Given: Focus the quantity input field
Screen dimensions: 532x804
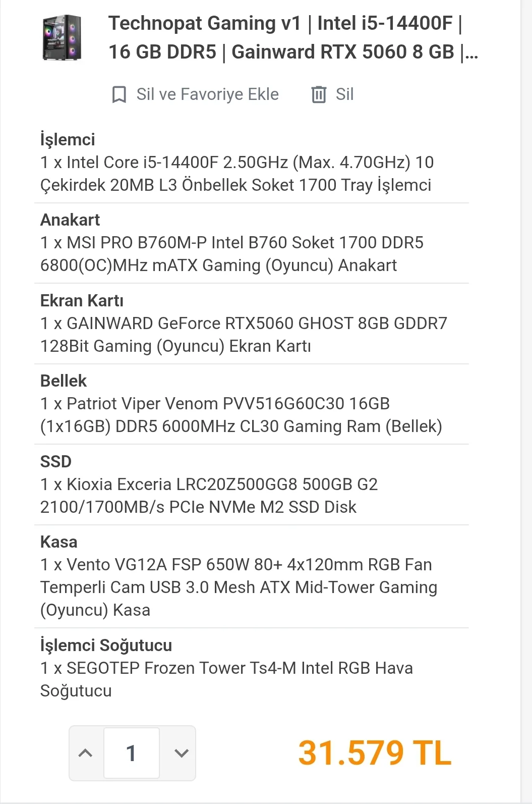Looking at the screenshot, I should pos(132,753).
